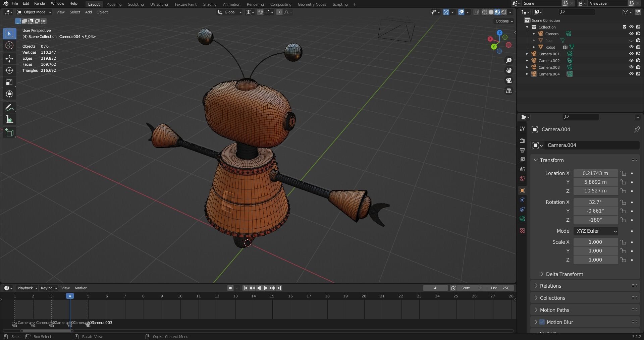Switch to Geometry Nodes workspace tab

coord(312,4)
